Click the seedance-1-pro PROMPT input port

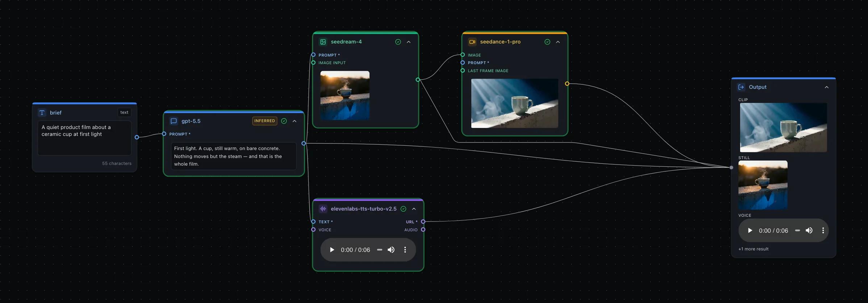(463, 63)
